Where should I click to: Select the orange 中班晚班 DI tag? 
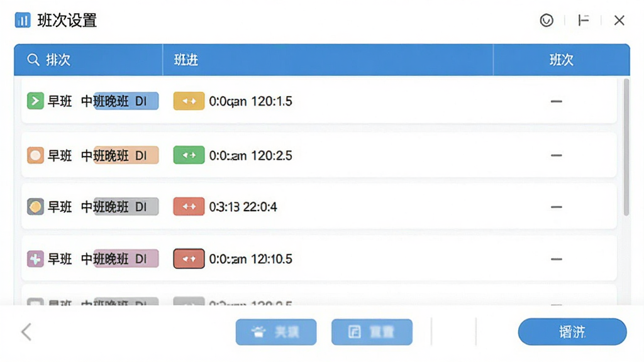click(126, 155)
